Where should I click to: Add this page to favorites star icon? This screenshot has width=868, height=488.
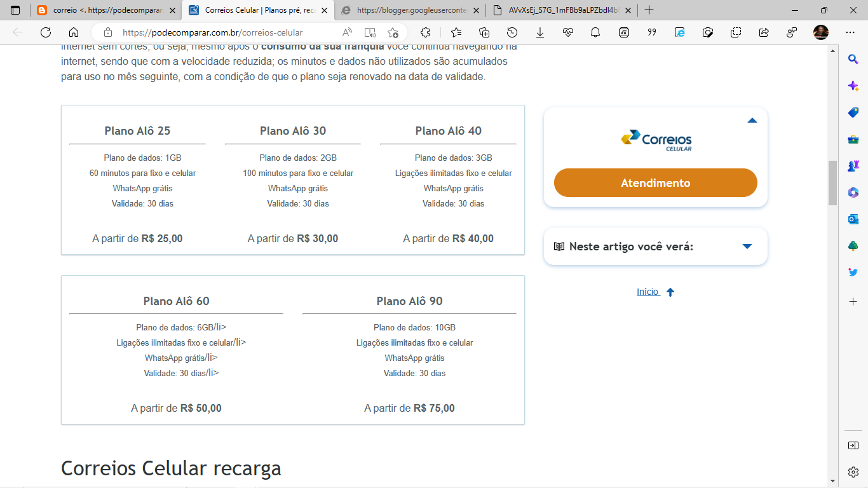point(393,32)
